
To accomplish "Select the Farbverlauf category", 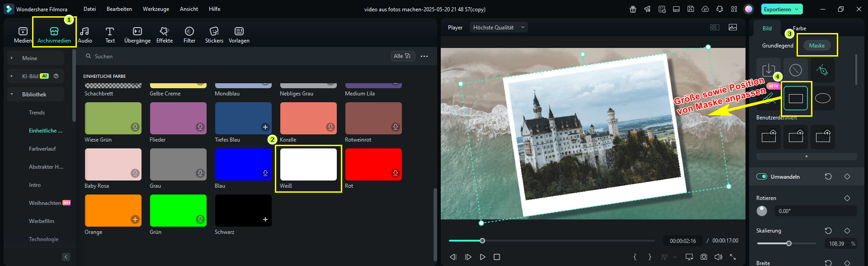I will (42, 149).
